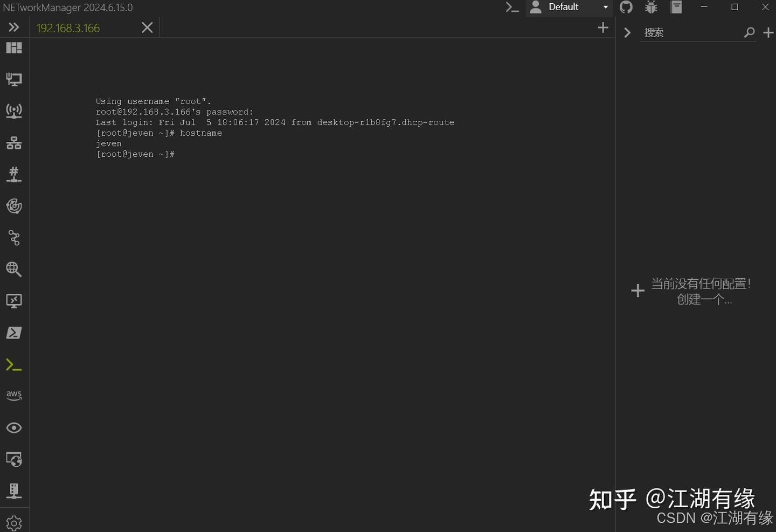The height and width of the screenshot is (532, 776).
Task: Open the Traceroute tool
Action: point(13,238)
